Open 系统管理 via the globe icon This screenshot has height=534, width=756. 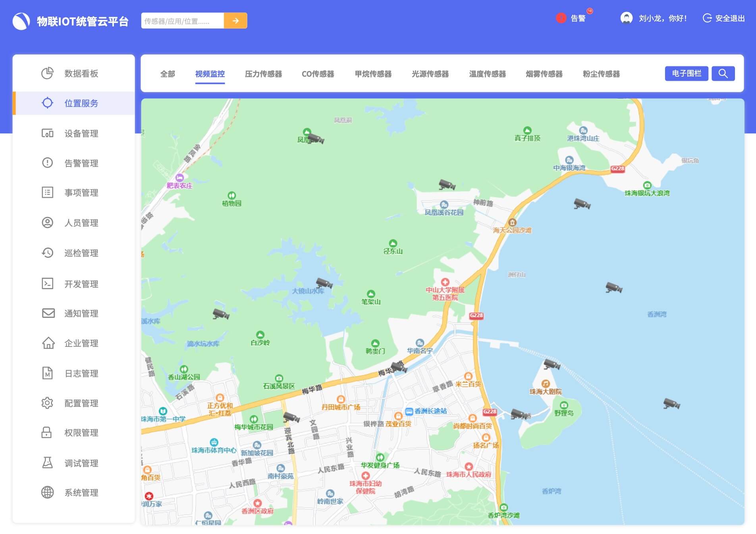(48, 493)
